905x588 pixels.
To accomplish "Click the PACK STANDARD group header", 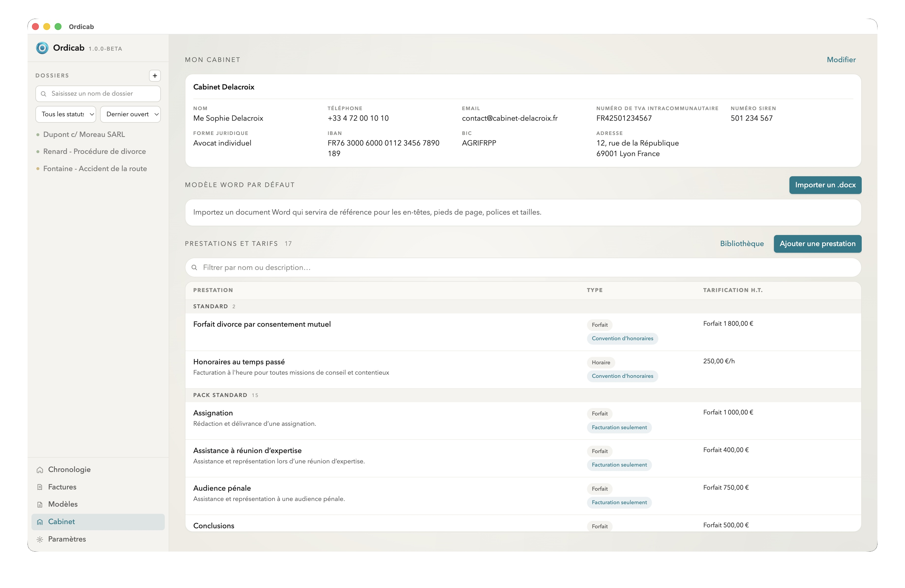I will click(523, 395).
